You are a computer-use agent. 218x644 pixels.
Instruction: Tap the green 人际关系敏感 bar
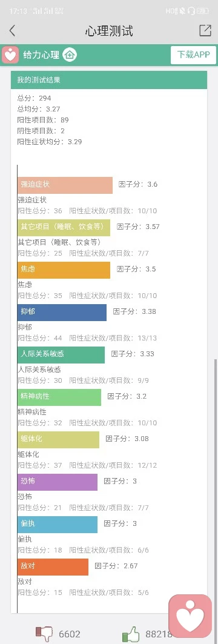pos(61,355)
